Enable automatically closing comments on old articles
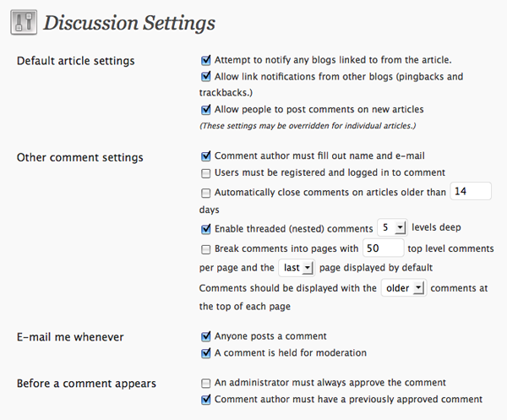Screen dimensions: 507x420 206,193
